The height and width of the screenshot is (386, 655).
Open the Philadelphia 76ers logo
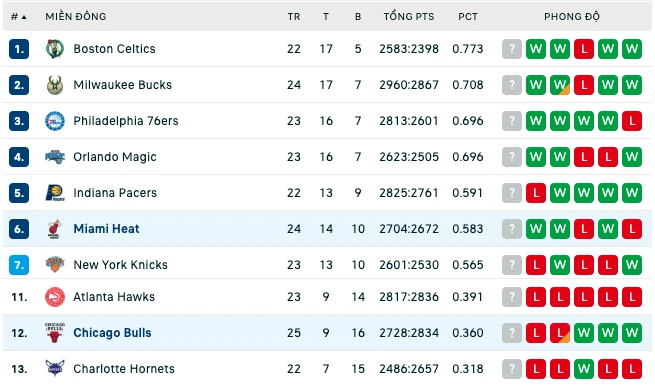(x=55, y=121)
